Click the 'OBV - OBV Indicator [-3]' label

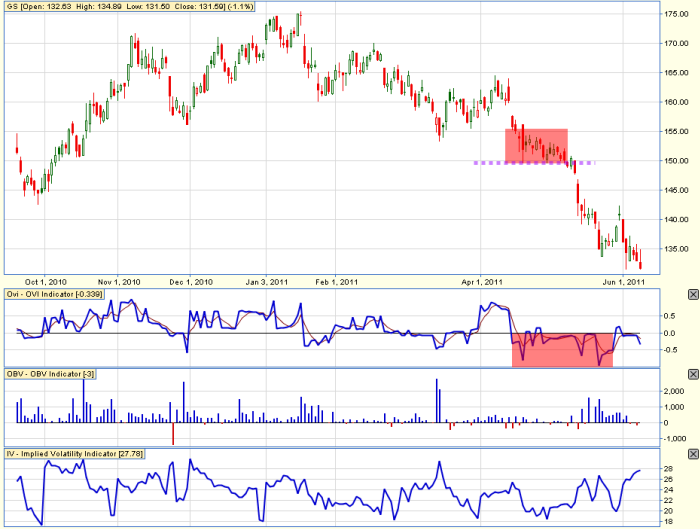pos(50,374)
